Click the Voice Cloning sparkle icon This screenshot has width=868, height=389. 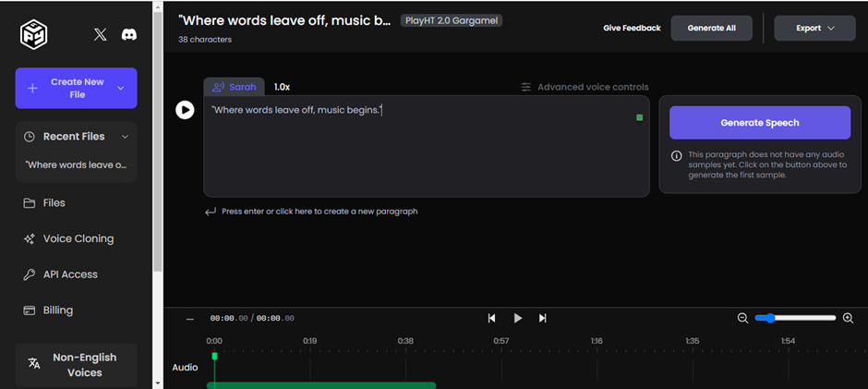(x=30, y=238)
